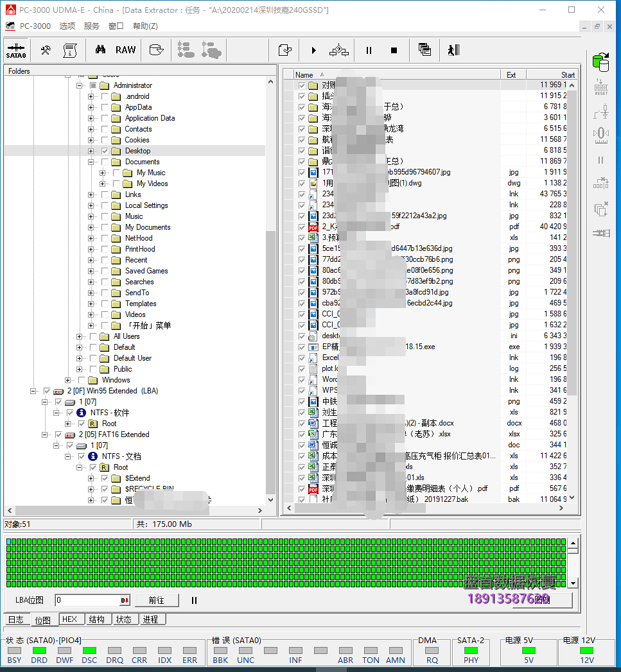Click the stacked windows/copy icon
621x672 pixels.
424,50
